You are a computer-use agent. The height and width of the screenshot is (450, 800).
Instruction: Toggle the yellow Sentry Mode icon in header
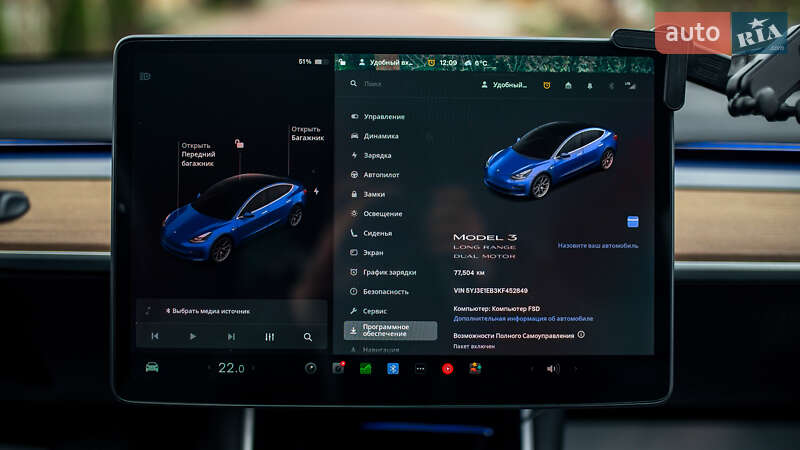pyautogui.click(x=546, y=85)
